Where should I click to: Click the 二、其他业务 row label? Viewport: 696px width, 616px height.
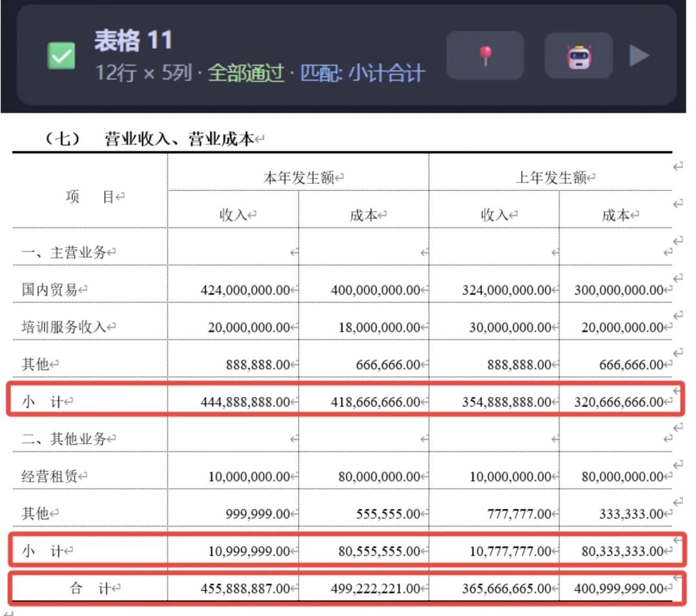[64, 439]
